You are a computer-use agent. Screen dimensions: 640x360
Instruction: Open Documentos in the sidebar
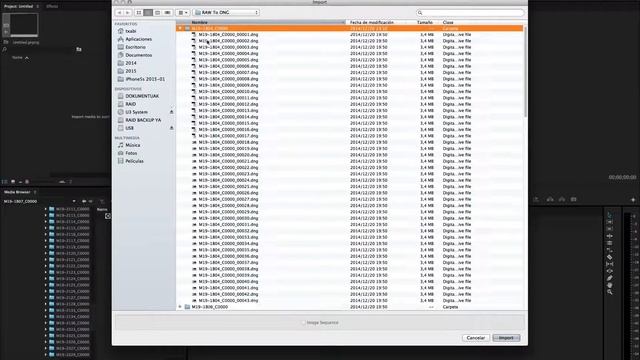point(139,55)
